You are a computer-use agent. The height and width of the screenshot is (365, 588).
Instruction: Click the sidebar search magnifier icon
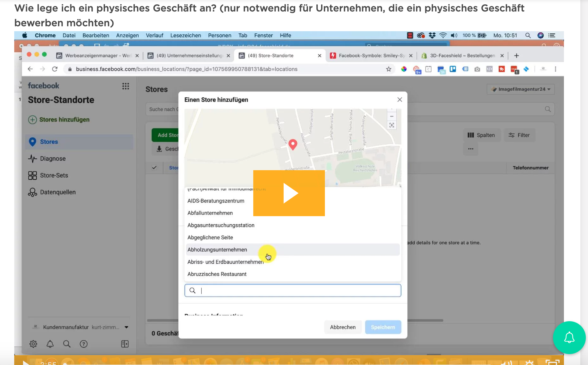coord(67,344)
